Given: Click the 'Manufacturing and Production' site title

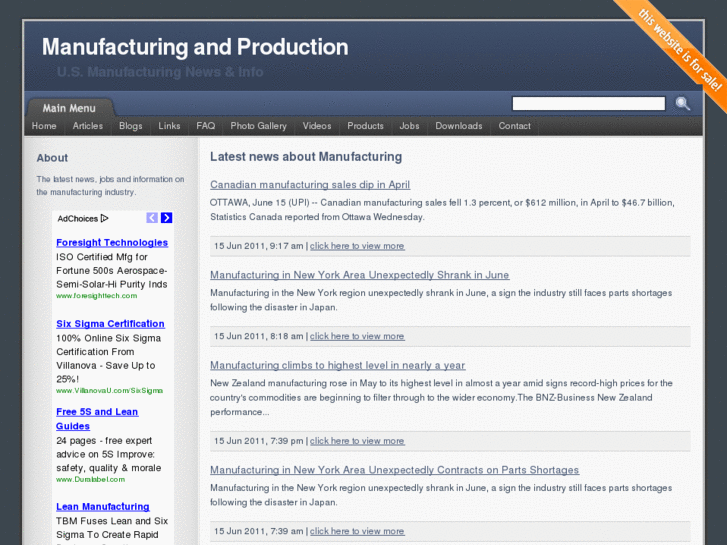Looking at the screenshot, I should point(195,47).
